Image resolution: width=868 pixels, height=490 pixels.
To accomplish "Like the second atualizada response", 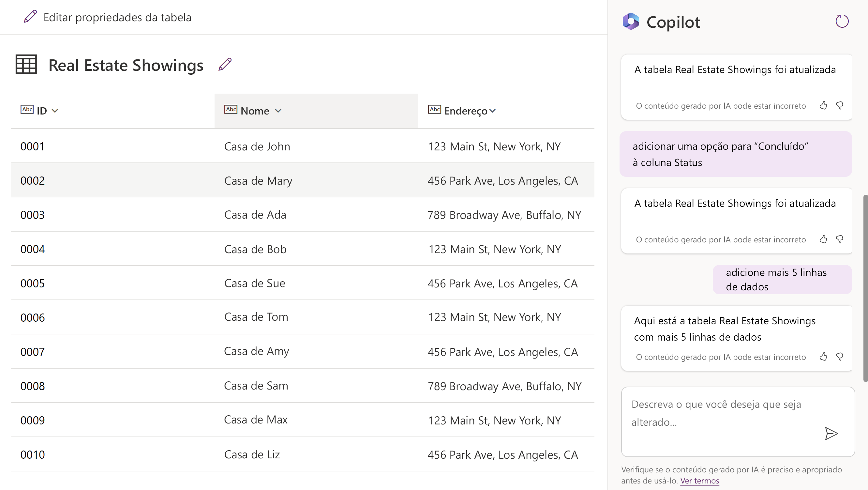I will coord(823,239).
